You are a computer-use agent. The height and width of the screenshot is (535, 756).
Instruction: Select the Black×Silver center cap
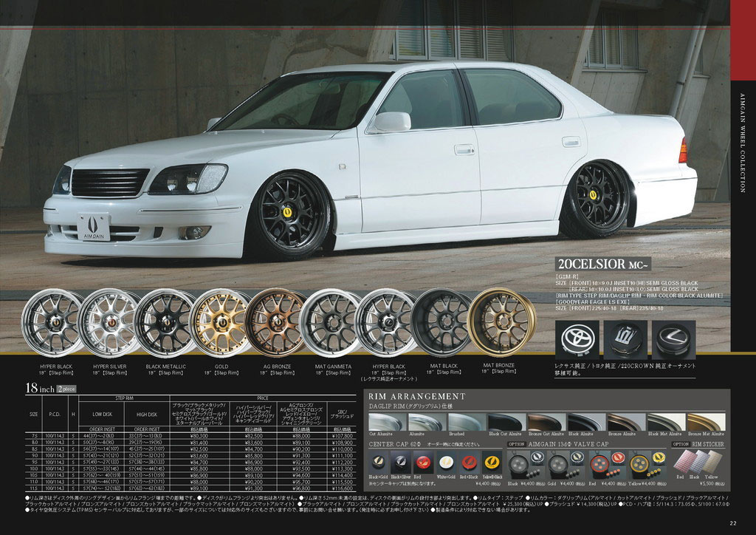[x=400, y=463]
